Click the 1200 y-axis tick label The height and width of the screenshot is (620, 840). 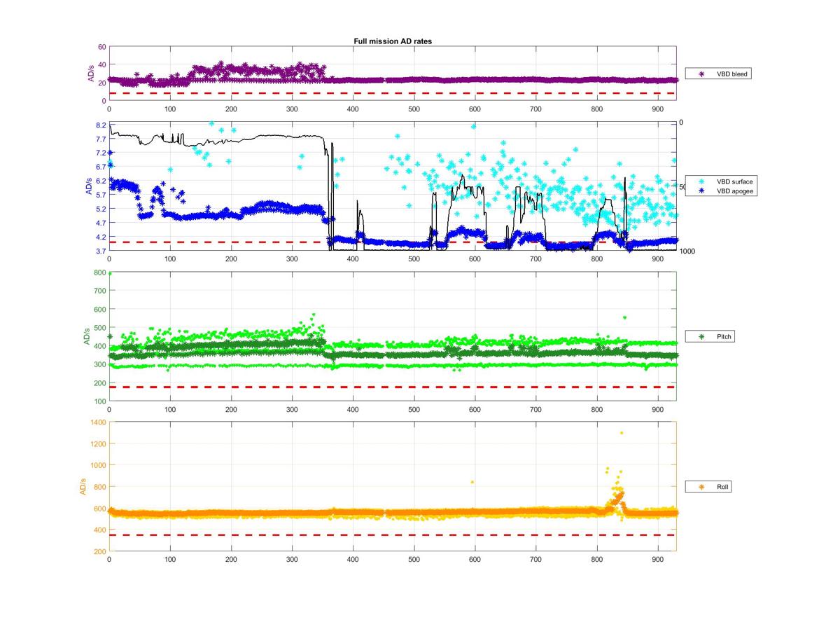97,444
